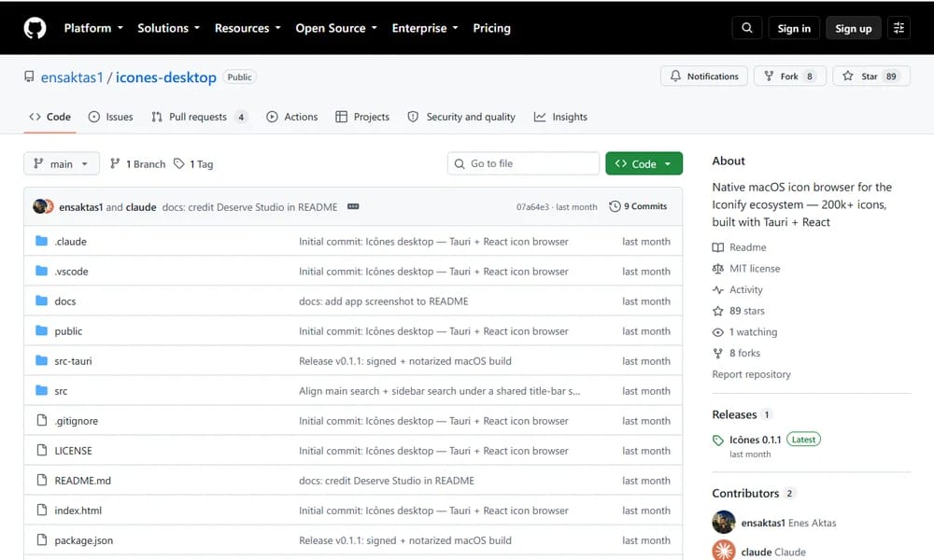Switch to the Projects tab

click(x=362, y=117)
